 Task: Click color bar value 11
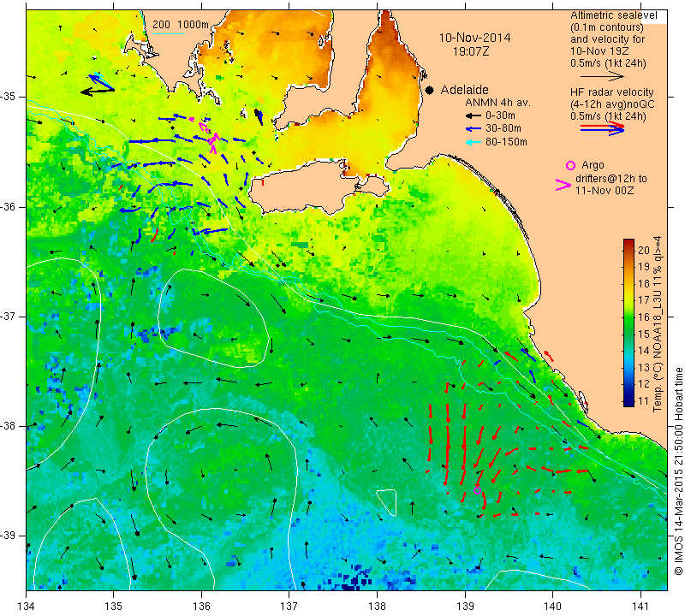point(644,400)
